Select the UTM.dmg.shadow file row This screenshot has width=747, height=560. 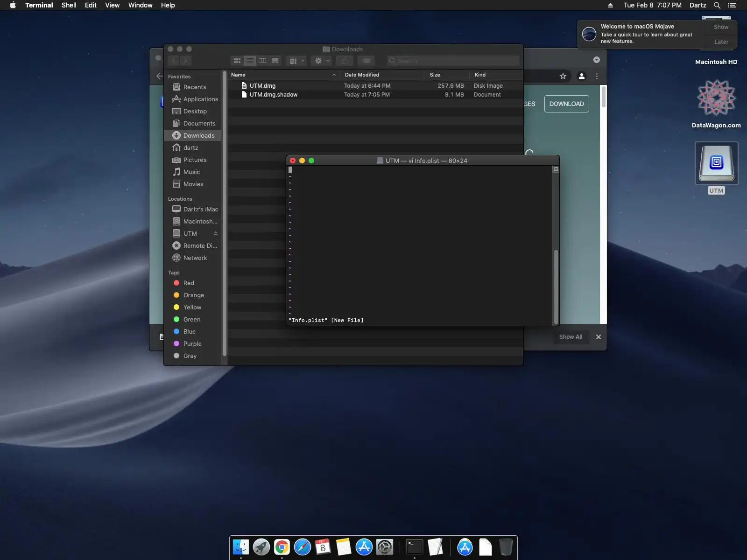coord(375,95)
